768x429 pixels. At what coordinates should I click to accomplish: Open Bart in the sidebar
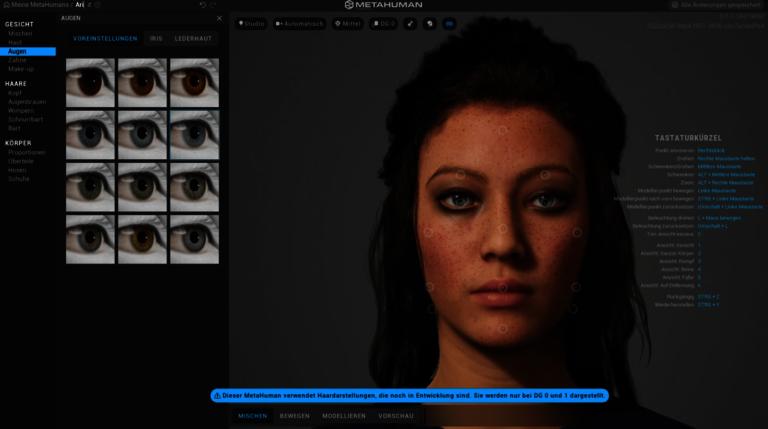(x=14, y=128)
